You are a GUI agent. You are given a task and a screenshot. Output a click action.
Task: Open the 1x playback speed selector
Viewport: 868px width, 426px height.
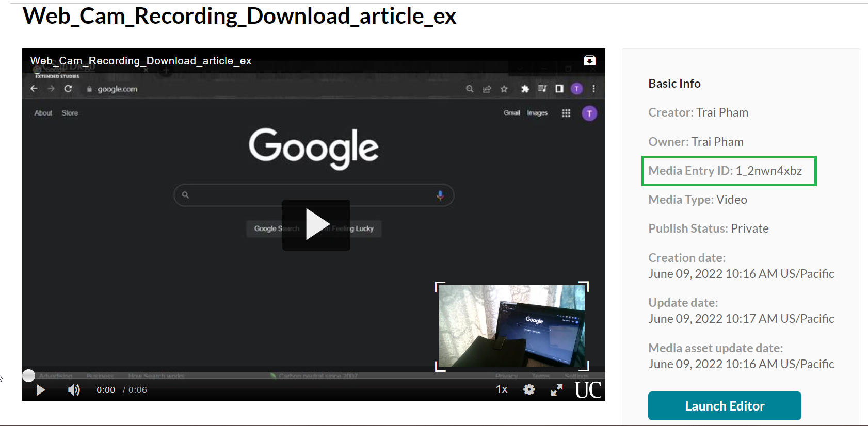click(x=502, y=389)
